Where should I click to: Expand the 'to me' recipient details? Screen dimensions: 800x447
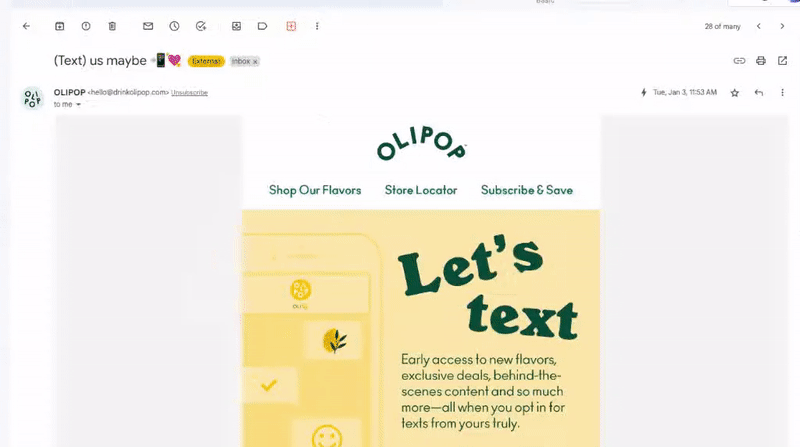click(x=78, y=105)
